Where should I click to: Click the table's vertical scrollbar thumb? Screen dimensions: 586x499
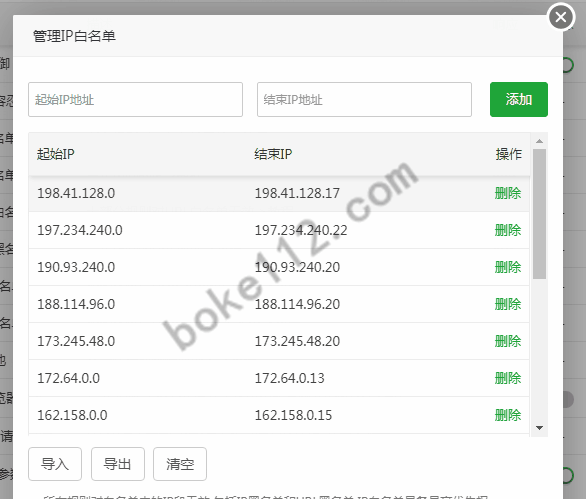[x=539, y=214]
